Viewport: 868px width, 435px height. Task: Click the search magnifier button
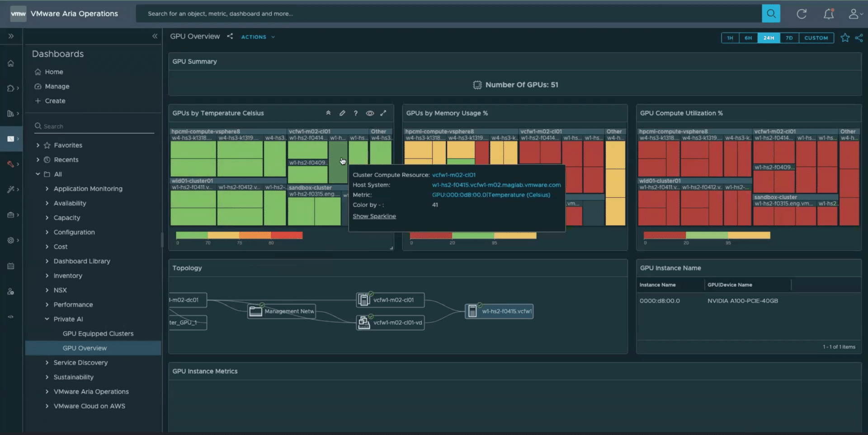click(771, 14)
